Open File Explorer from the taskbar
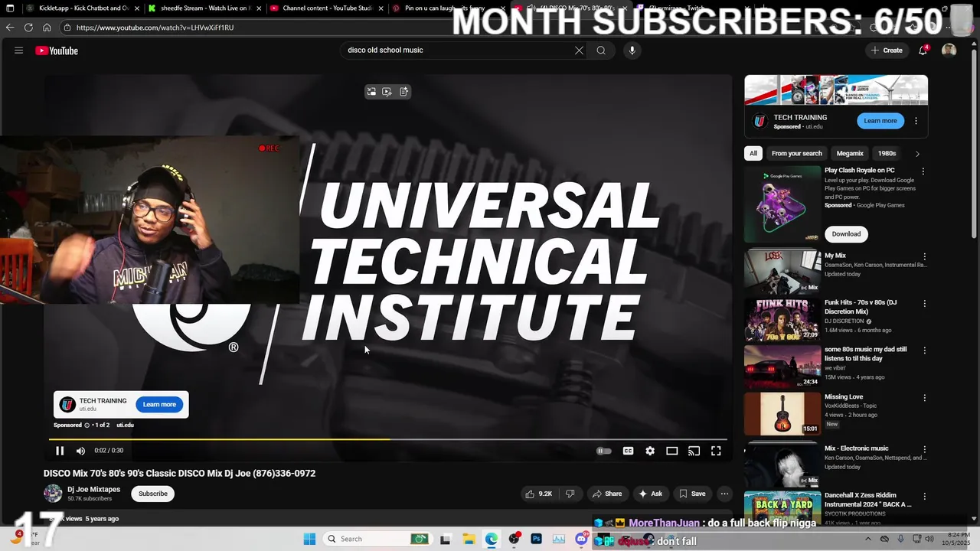The height and width of the screenshot is (551, 980). pos(469,539)
